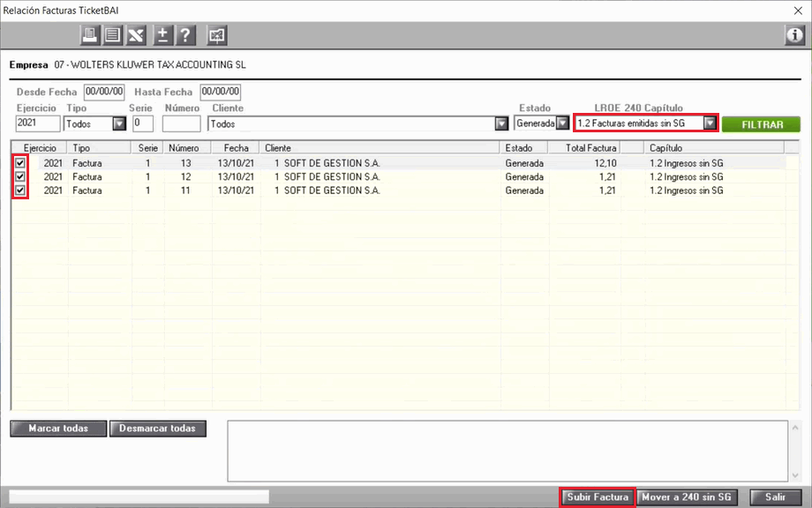Select the Total Factura value 12,10
The height and width of the screenshot is (508, 812).
coord(605,163)
